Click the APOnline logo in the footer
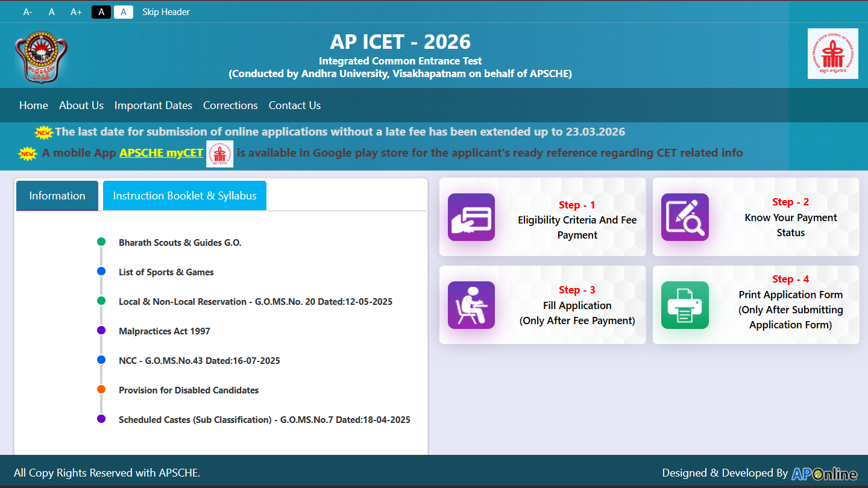 (824, 474)
